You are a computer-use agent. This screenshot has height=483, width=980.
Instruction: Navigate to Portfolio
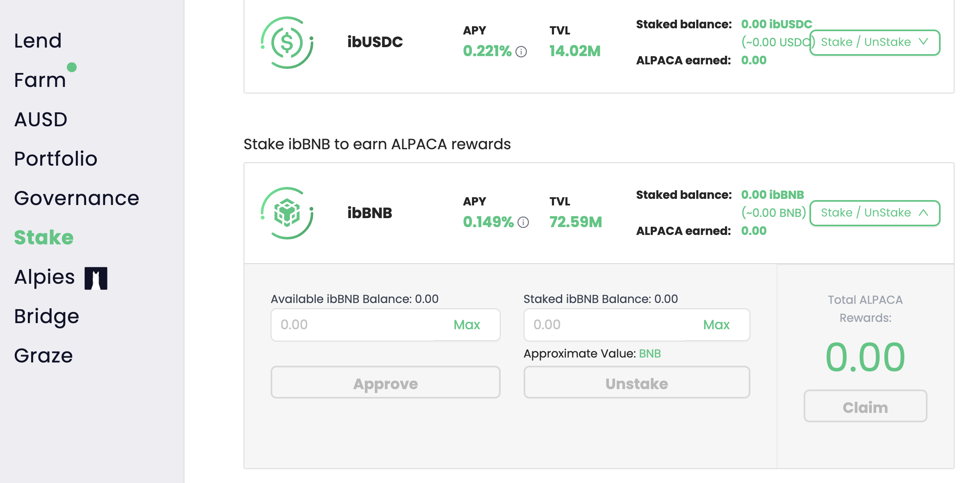click(56, 159)
